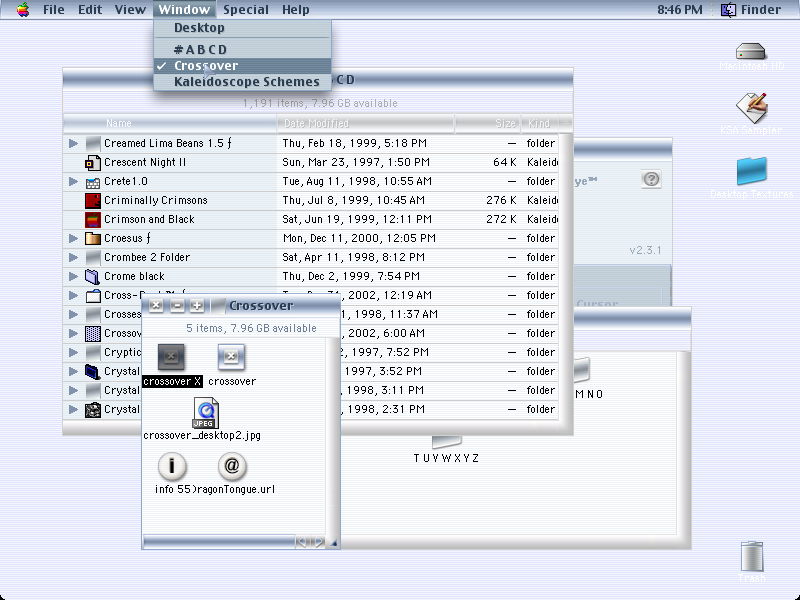Toggle sort order button beside Kind
This screenshot has width=800, height=600.
(x=566, y=123)
